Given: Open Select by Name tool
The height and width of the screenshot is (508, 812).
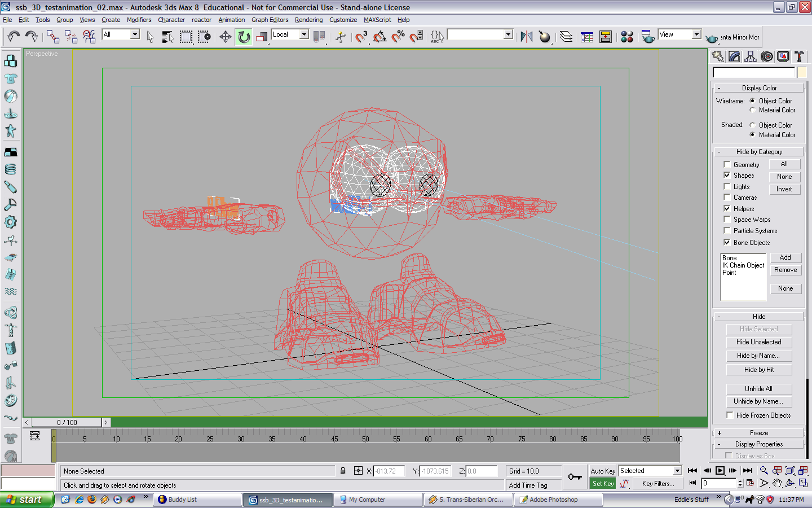Looking at the screenshot, I should coord(167,37).
